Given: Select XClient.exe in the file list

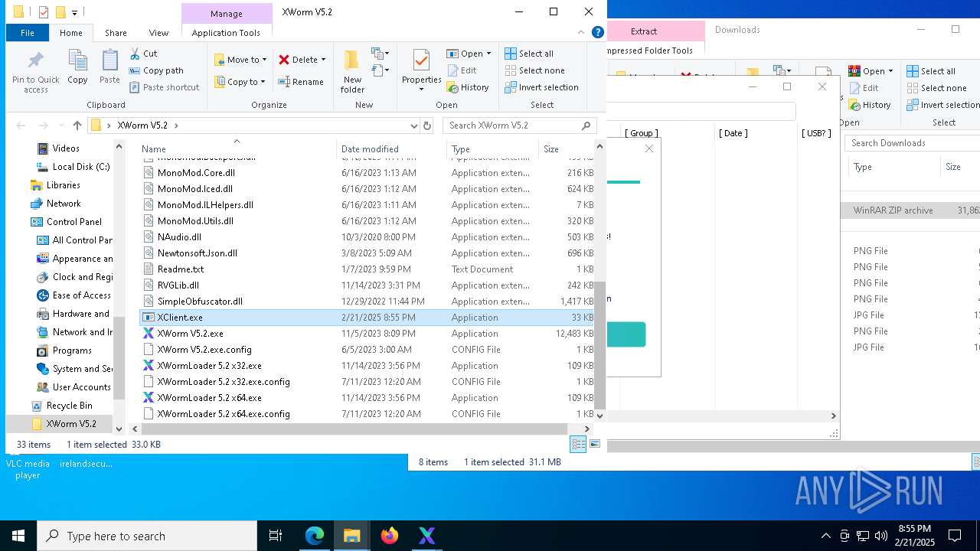Looking at the screenshot, I should pos(367,318).
